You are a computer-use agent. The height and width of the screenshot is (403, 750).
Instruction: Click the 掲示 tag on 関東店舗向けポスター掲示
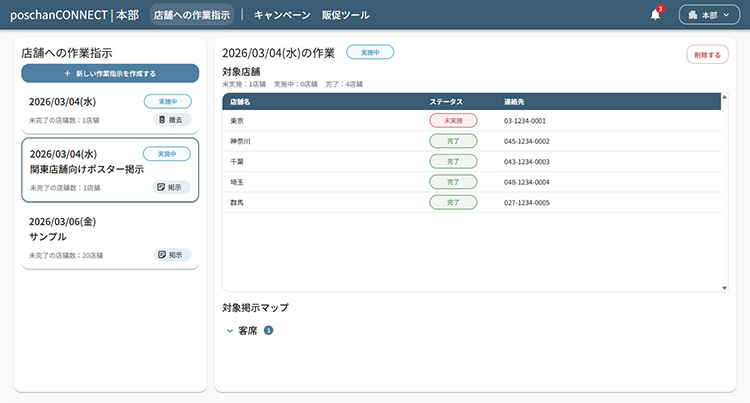click(172, 187)
